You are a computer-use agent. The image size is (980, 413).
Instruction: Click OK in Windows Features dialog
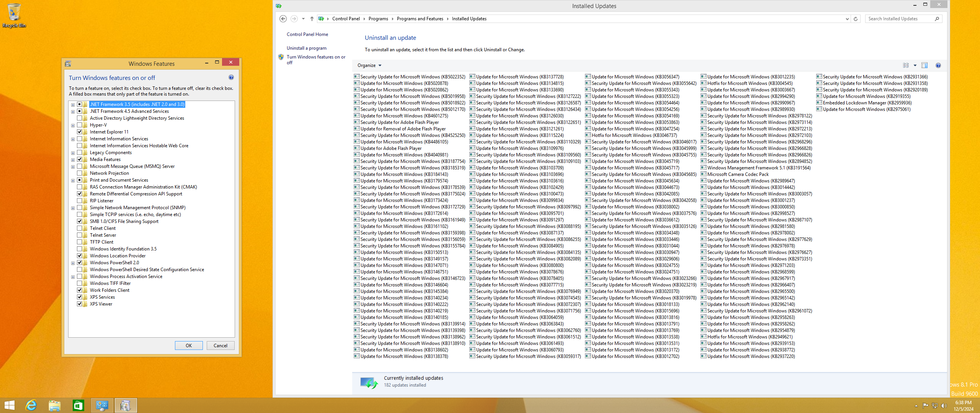(x=189, y=345)
